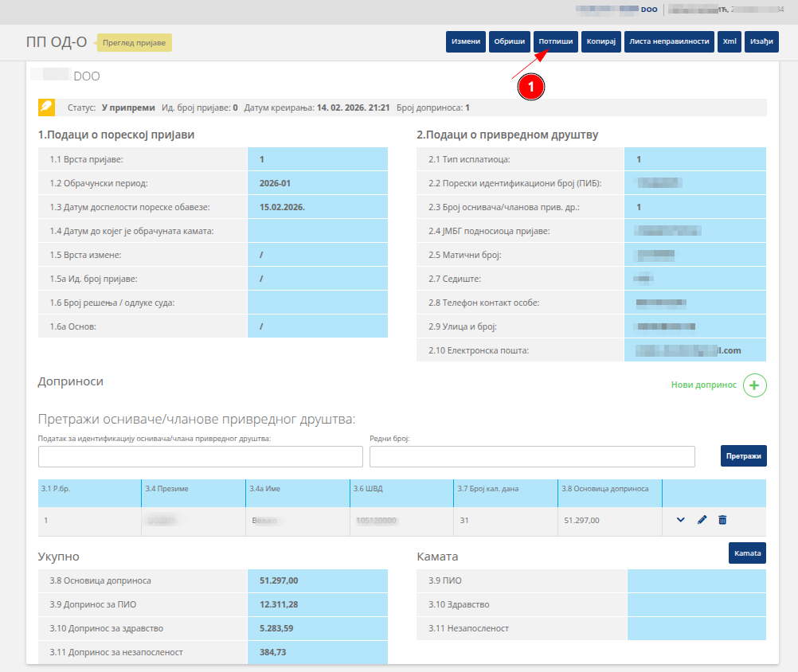Click the green plus Нови допринос icon
Screen dimensions: 798x672
coord(754,385)
